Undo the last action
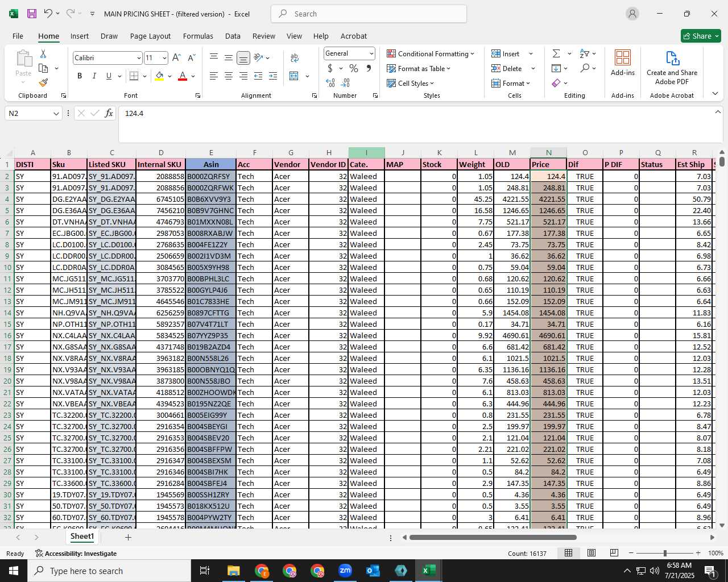The image size is (728, 582). point(48,14)
